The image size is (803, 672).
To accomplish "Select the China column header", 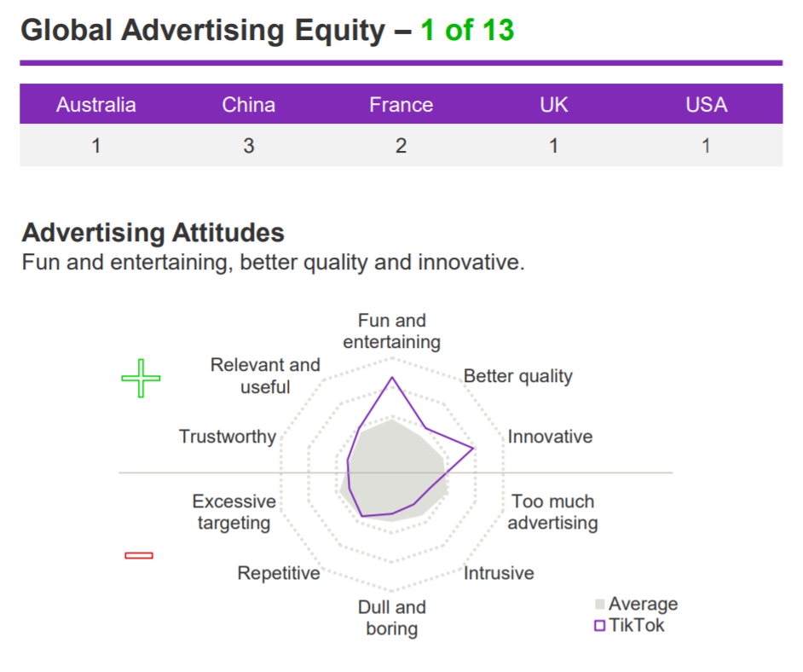I will tap(248, 105).
